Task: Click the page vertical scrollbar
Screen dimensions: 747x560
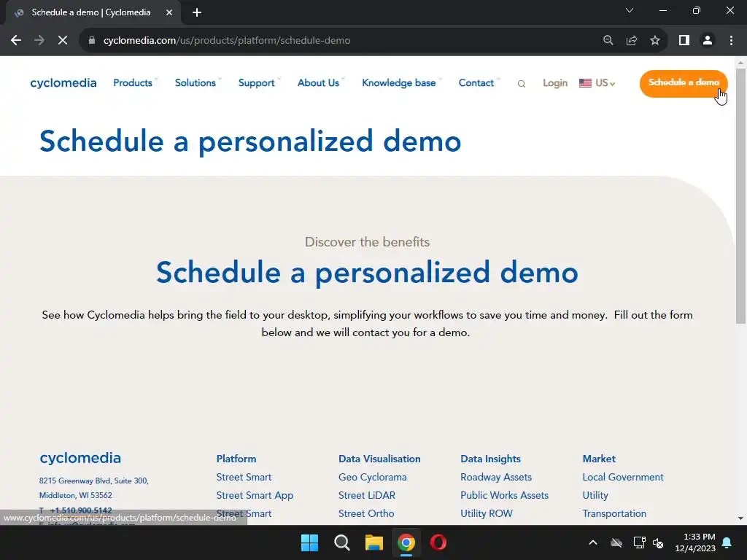Action: 740,195
